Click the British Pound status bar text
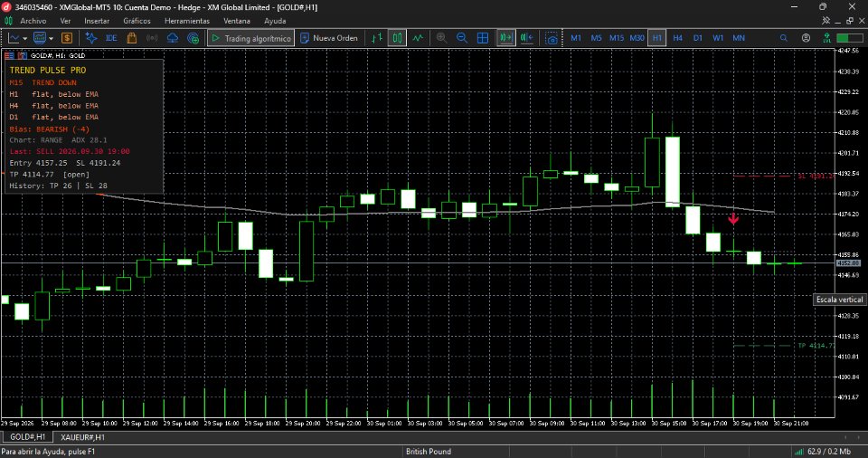This screenshot has width=868, height=458. tap(429, 452)
